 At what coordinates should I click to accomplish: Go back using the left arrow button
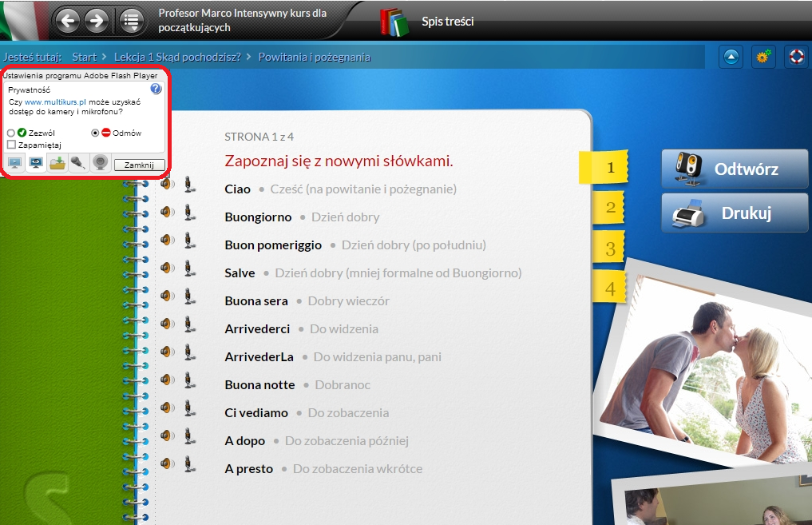tap(68, 20)
